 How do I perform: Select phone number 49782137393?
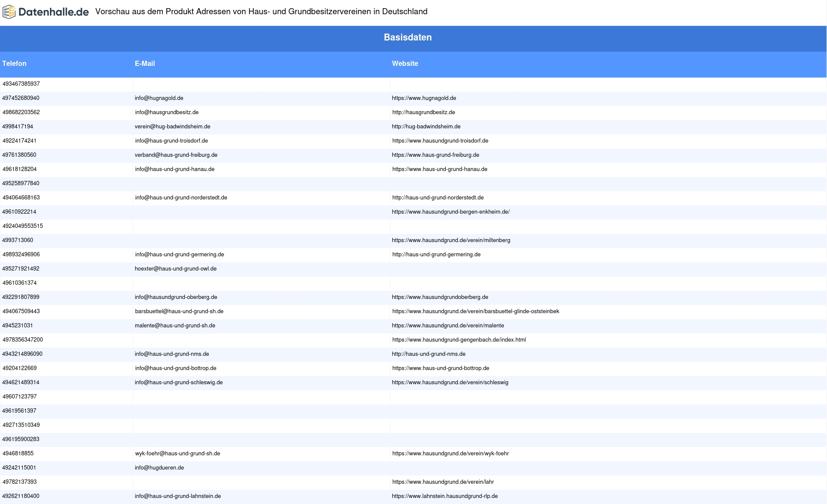(19, 482)
